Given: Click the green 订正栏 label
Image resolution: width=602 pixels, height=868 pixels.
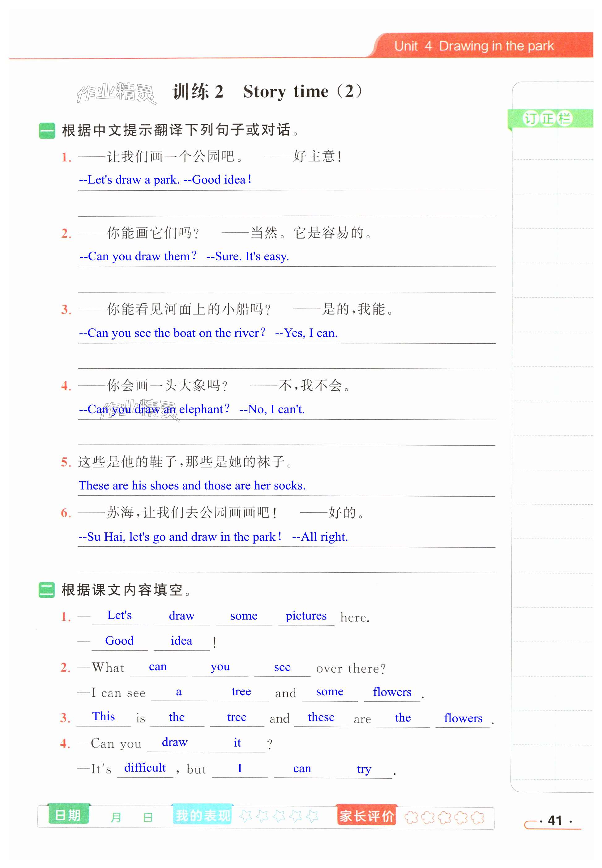Looking at the screenshot, I should pyautogui.click(x=548, y=118).
